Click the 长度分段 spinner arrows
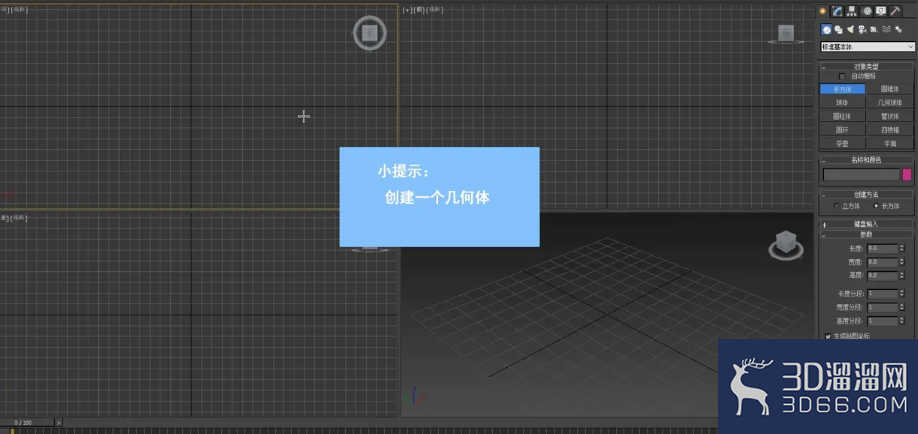This screenshot has width=918, height=434. (902, 293)
